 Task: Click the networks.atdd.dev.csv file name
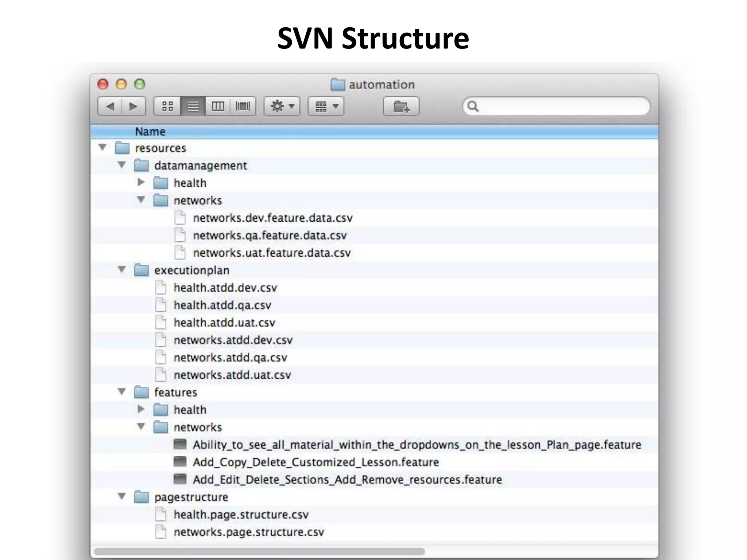(233, 340)
